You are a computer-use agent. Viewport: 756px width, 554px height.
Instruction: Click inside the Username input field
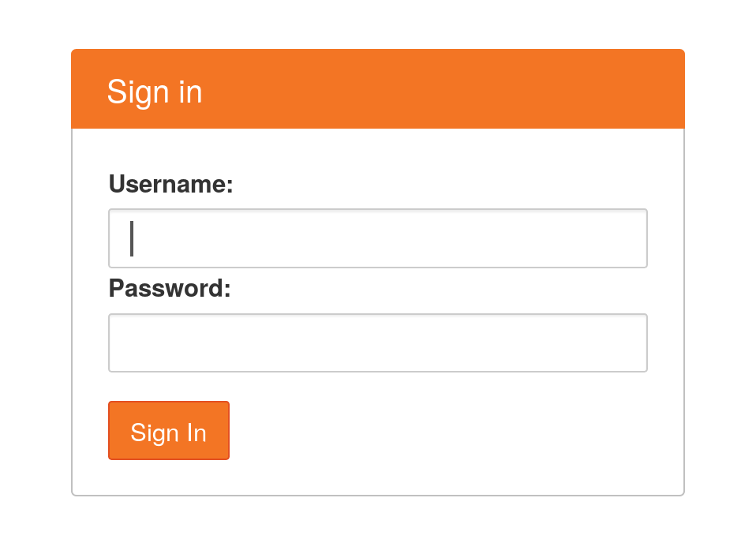tap(377, 238)
